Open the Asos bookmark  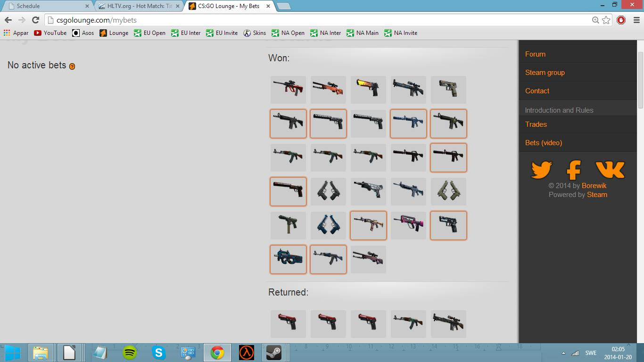pyautogui.click(x=83, y=33)
